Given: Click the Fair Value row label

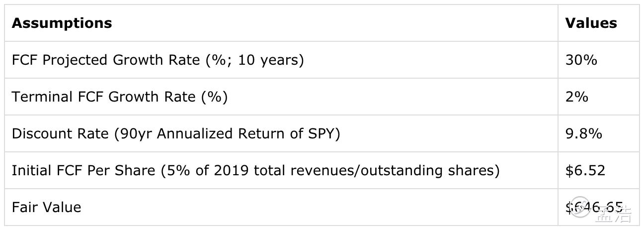Looking at the screenshot, I should coord(46,207).
